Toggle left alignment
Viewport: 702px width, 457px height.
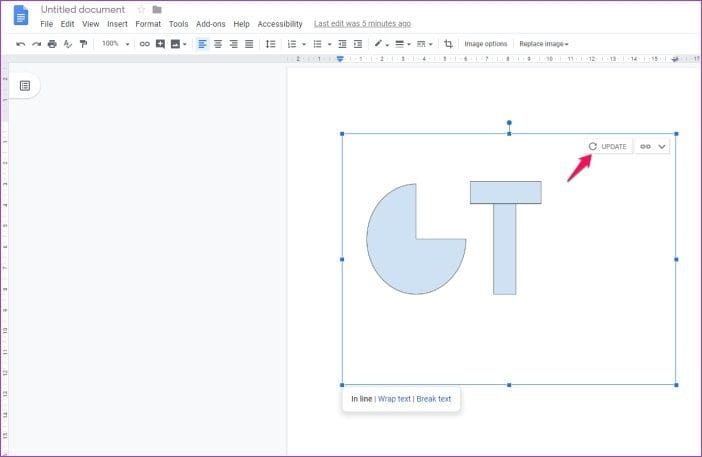point(202,44)
